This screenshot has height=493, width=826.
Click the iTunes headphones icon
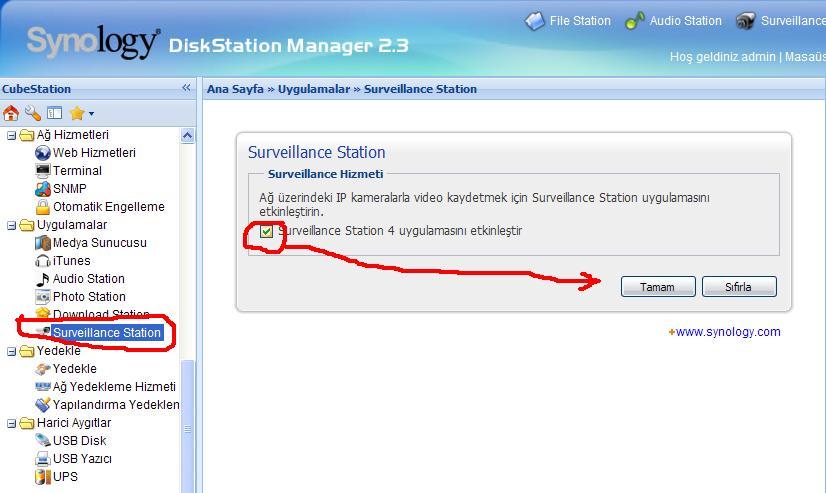tap(43, 261)
